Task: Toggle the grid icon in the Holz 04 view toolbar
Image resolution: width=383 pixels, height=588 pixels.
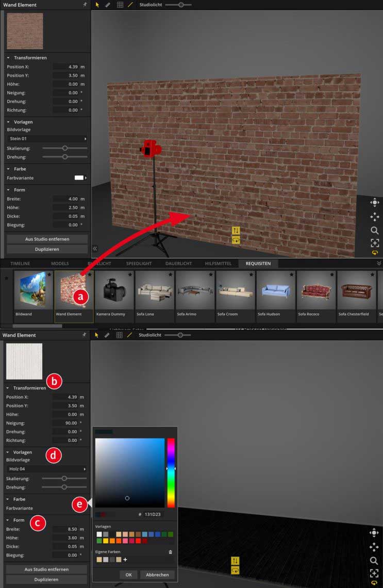Action: [119, 335]
